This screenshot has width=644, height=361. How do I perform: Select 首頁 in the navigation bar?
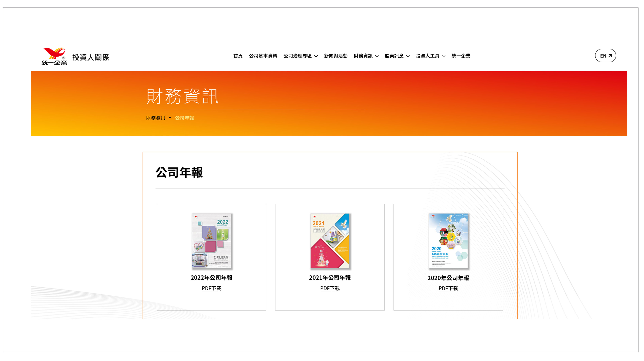pyautogui.click(x=238, y=56)
